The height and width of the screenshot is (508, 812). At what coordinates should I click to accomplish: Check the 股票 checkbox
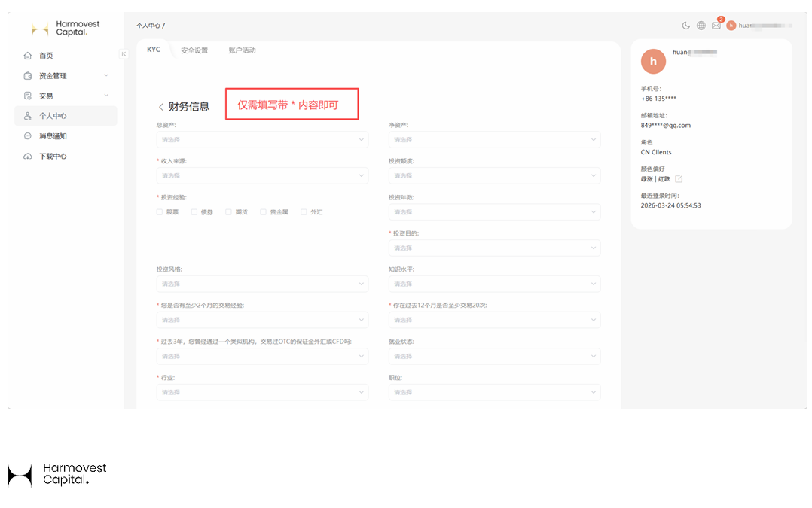[x=160, y=212]
